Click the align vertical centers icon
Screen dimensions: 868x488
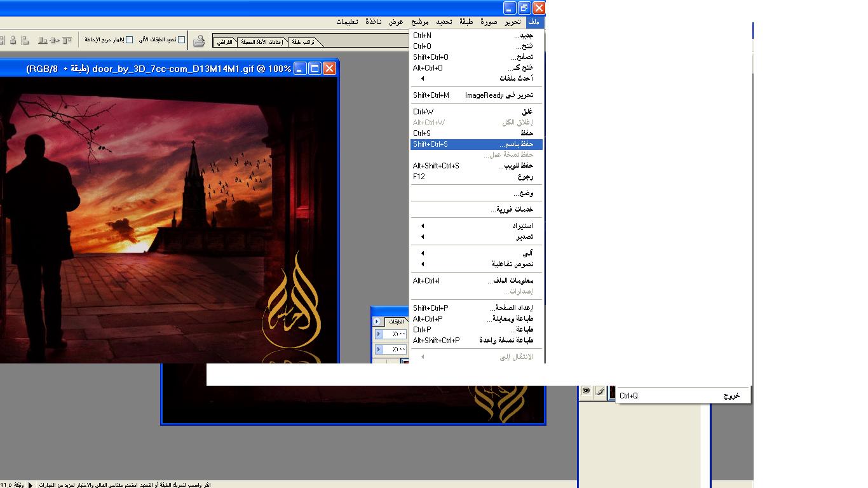pos(55,40)
